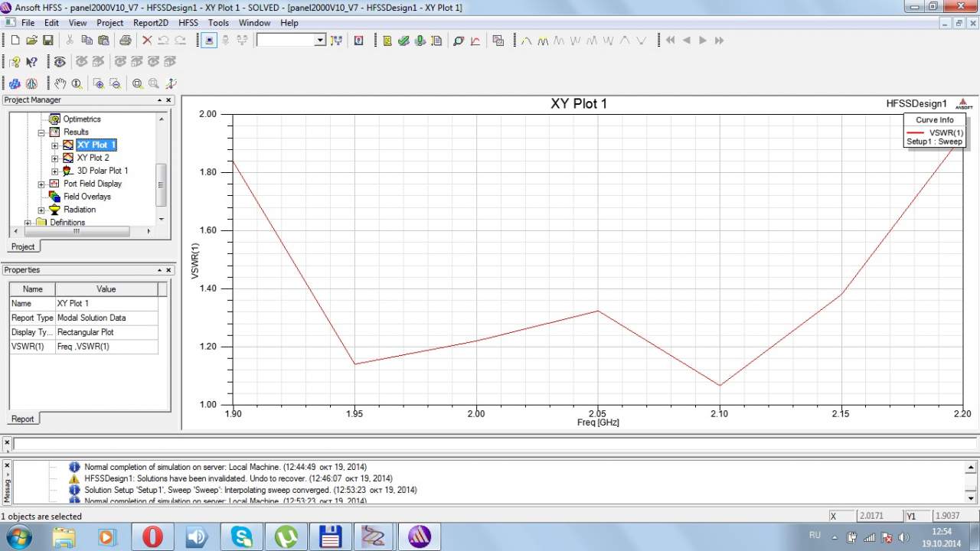Click the 'Rectangular Plot' value cell
This screenshot has height=551, width=980.
point(106,332)
